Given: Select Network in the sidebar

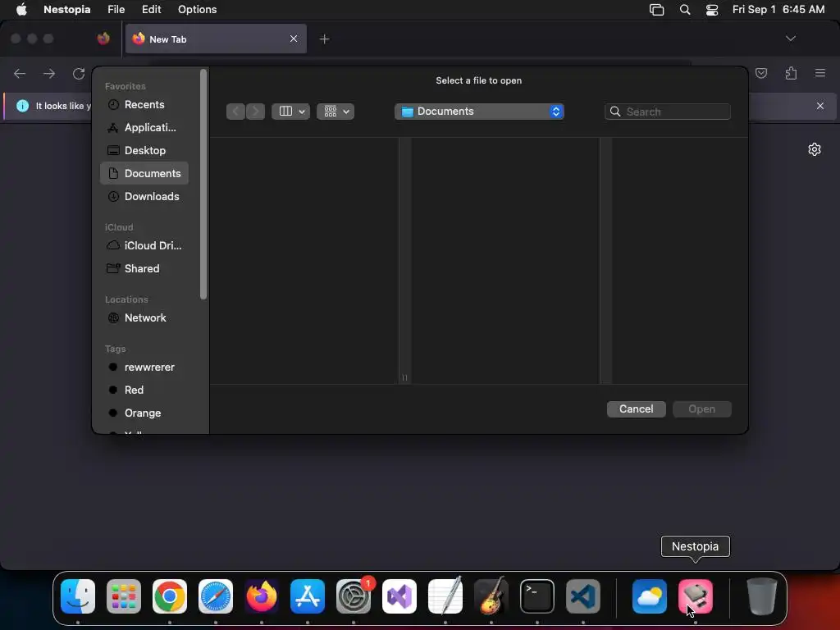Looking at the screenshot, I should (x=144, y=317).
